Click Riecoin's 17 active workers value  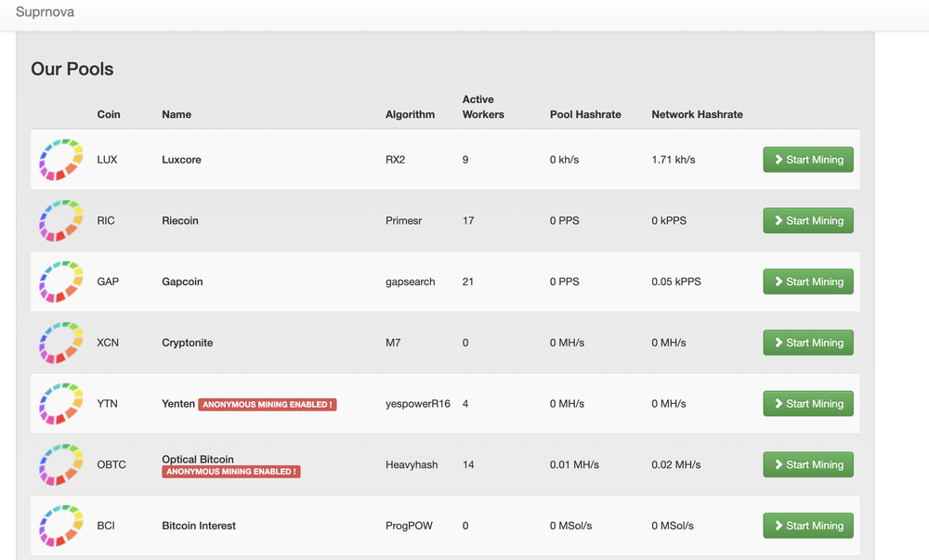tap(468, 220)
